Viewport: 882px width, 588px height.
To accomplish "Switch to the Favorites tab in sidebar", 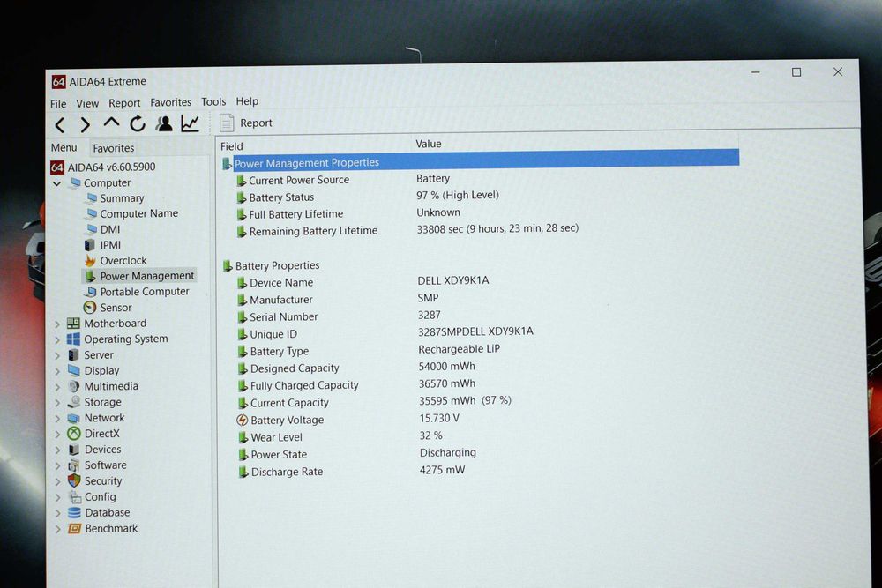I will [114, 148].
